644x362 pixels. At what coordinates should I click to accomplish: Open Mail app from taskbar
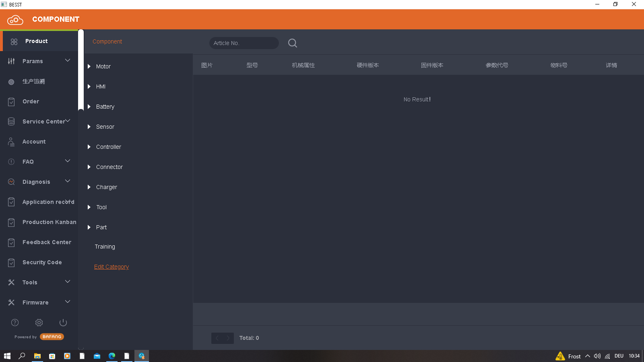97,356
